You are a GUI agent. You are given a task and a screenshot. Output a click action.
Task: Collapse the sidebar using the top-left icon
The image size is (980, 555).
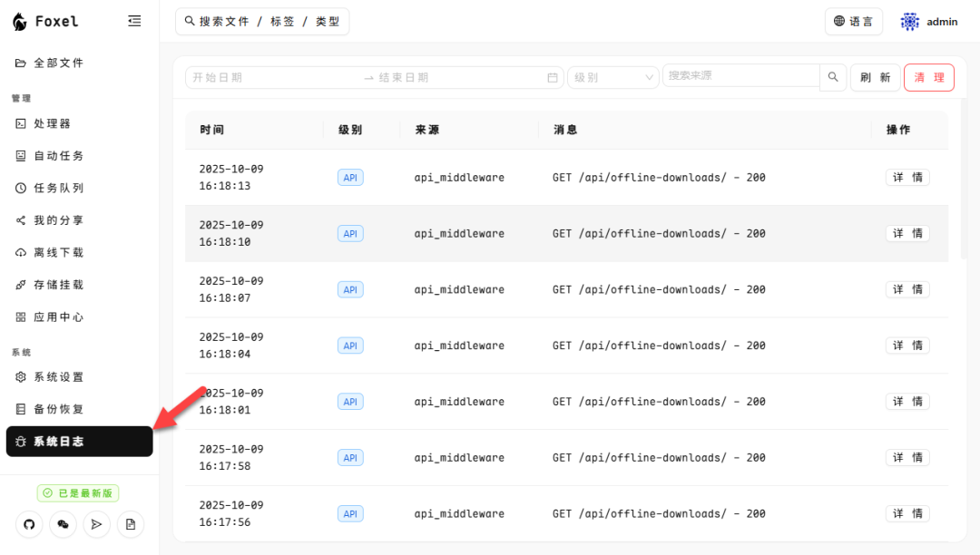coord(134,21)
